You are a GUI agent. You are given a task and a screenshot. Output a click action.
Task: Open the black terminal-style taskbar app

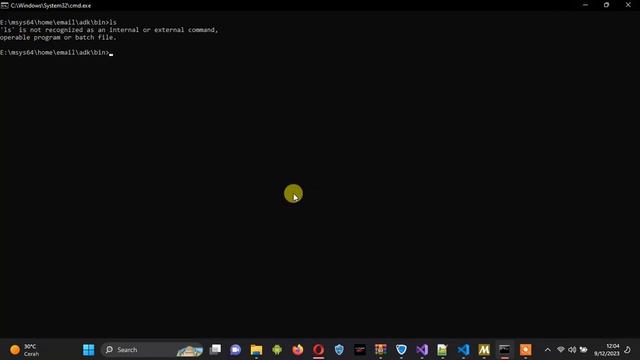click(360, 350)
